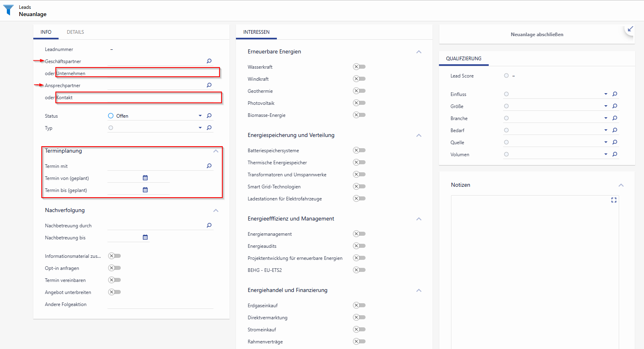
Task: Open Geschäftspartner search lookup
Action: pyautogui.click(x=209, y=61)
